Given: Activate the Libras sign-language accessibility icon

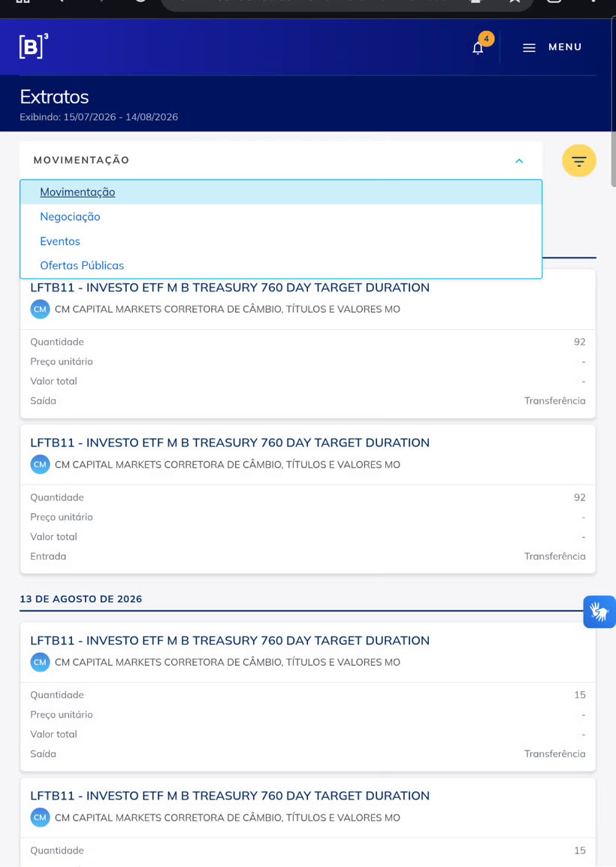Looking at the screenshot, I should coord(599,612).
